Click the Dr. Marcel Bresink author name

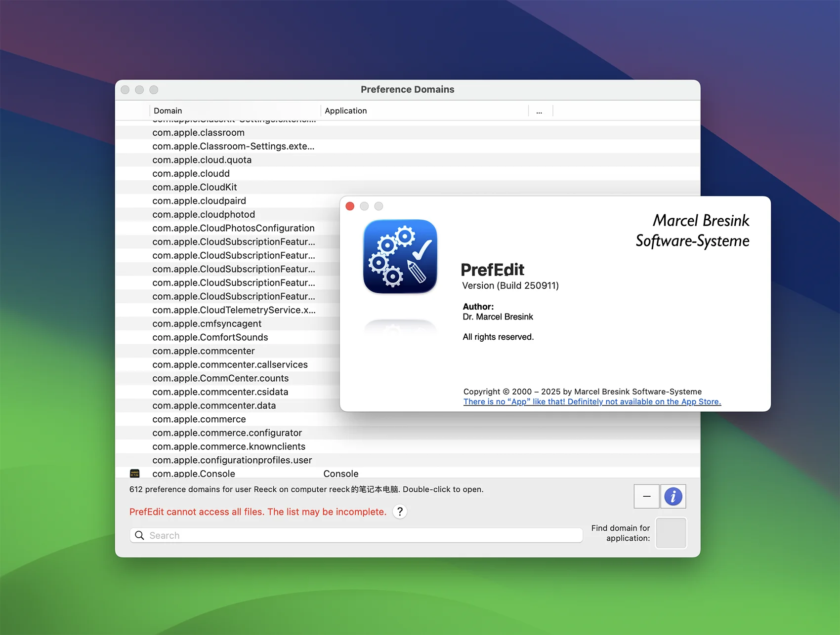point(498,317)
